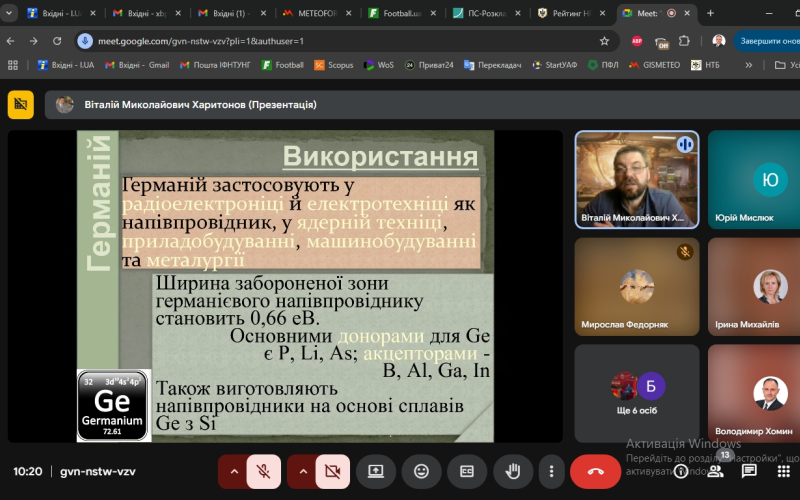Open the Football bookmark

pyautogui.click(x=283, y=65)
